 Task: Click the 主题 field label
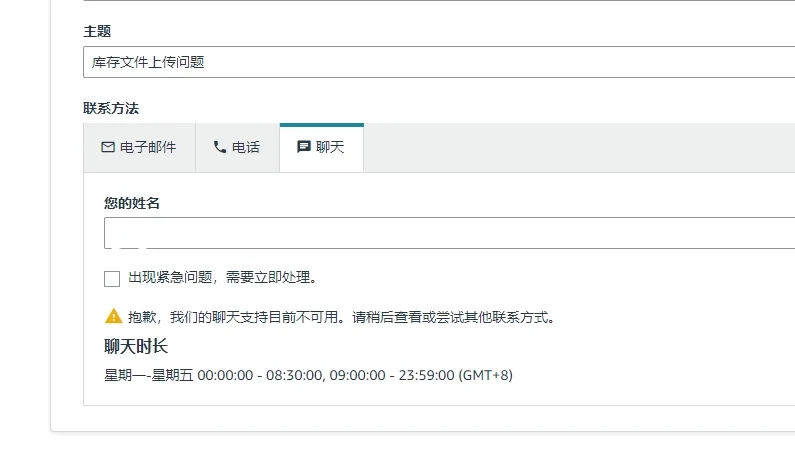click(x=97, y=31)
